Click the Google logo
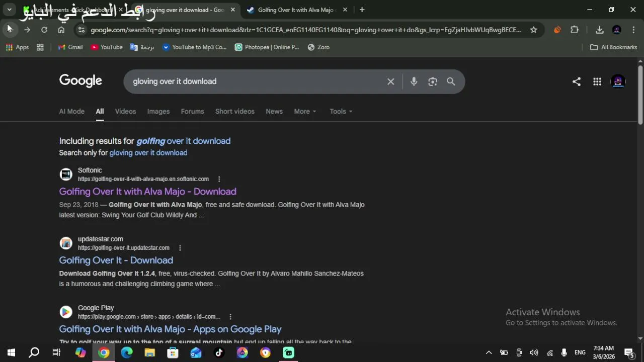This screenshot has width=644, height=362. point(80,81)
